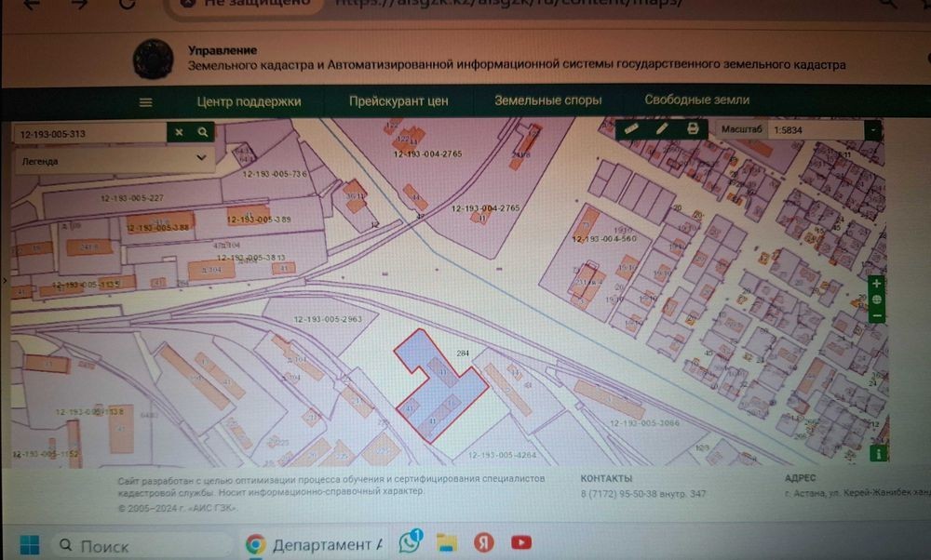Launch Yandex browser from the taskbar
Image resolution: width=931 pixels, height=560 pixels.
484,542
